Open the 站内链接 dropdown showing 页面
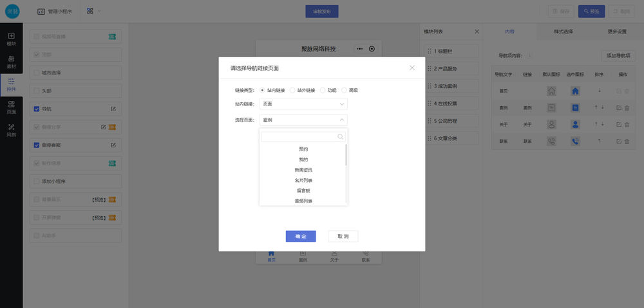644x308 pixels. coord(303,104)
